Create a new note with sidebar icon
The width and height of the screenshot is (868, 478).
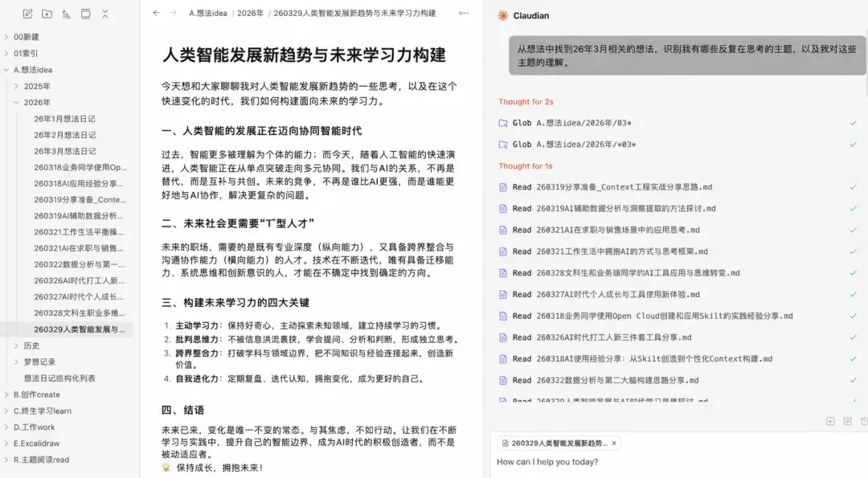[27, 14]
